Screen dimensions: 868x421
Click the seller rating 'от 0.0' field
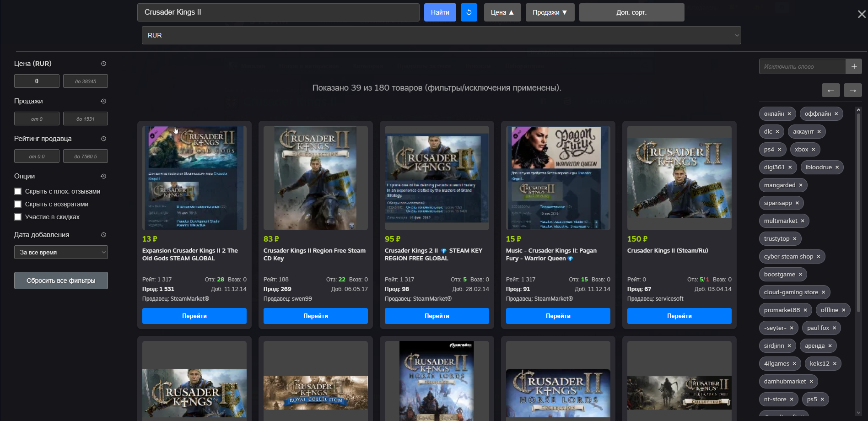click(37, 156)
